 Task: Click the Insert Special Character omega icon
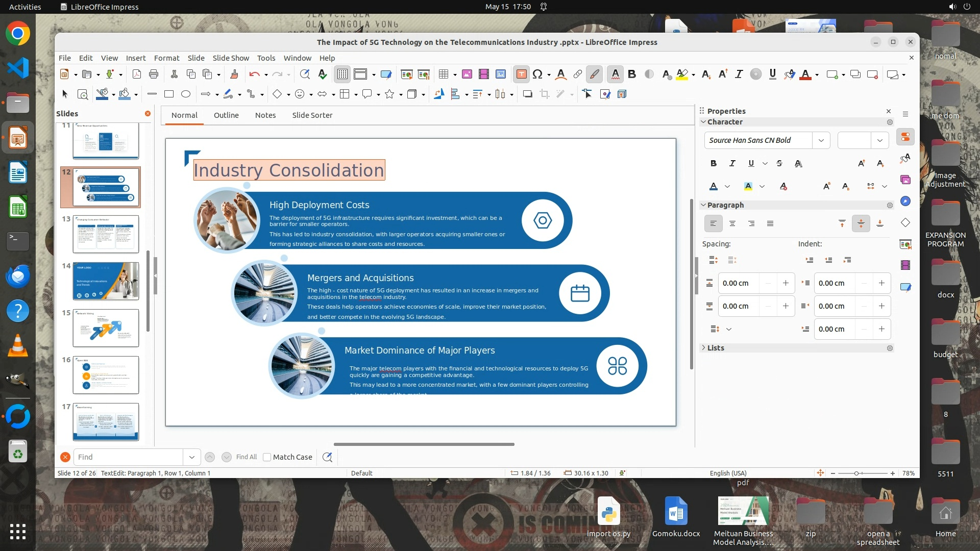click(537, 74)
